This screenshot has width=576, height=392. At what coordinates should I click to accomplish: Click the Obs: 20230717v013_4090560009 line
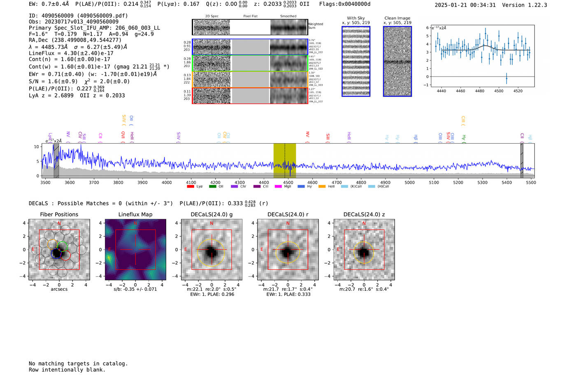[x=74, y=22]
